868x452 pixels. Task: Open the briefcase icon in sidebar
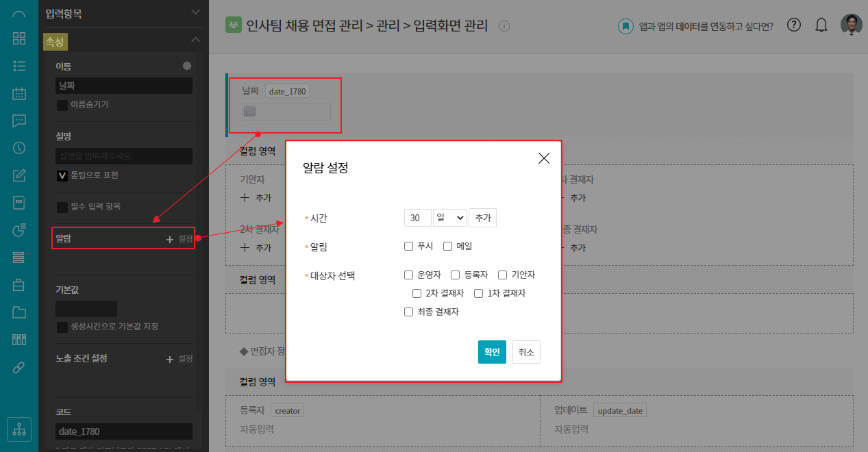(x=19, y=285)
